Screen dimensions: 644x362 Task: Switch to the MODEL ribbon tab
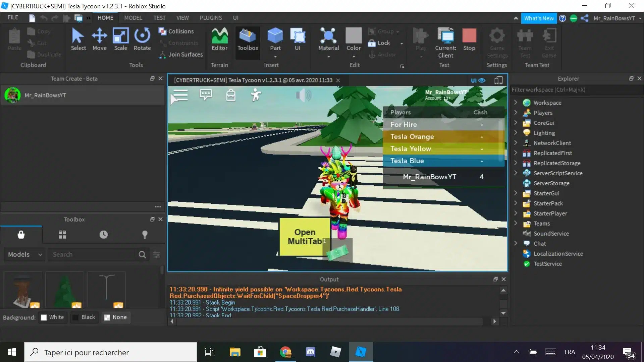pyautogui.click(x=133, y=18)
